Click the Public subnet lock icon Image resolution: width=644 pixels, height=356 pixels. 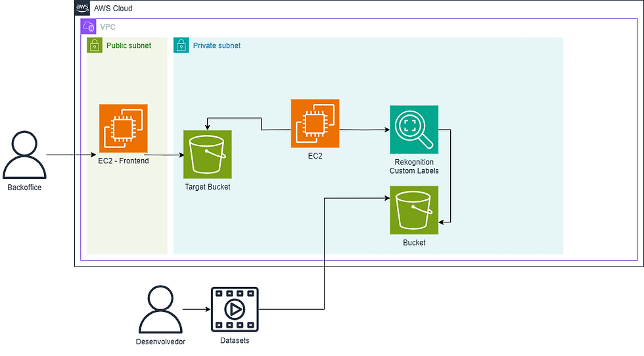tap(95, 45)
